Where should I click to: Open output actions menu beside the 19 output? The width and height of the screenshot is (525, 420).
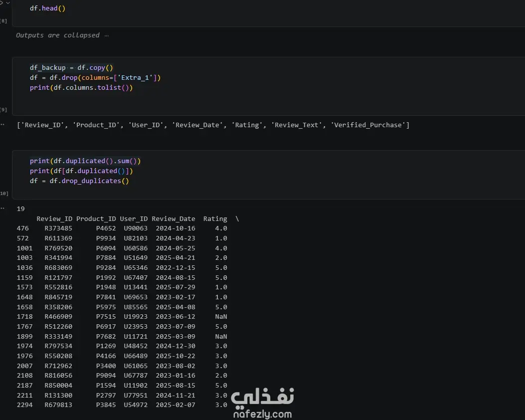click(x=2, y=209)
